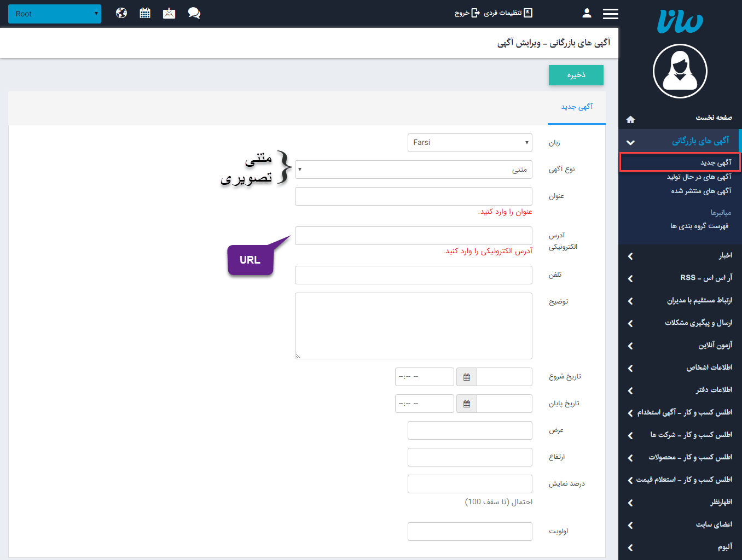
Task: Open the Root selector dropdown
Action: (55, 13)
